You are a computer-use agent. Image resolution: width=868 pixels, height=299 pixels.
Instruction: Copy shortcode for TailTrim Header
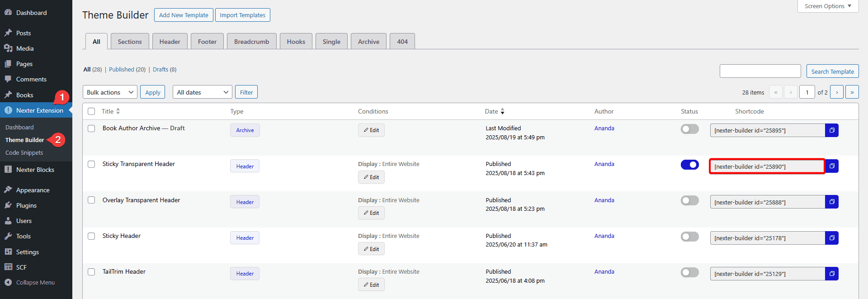tap(832, 274)
